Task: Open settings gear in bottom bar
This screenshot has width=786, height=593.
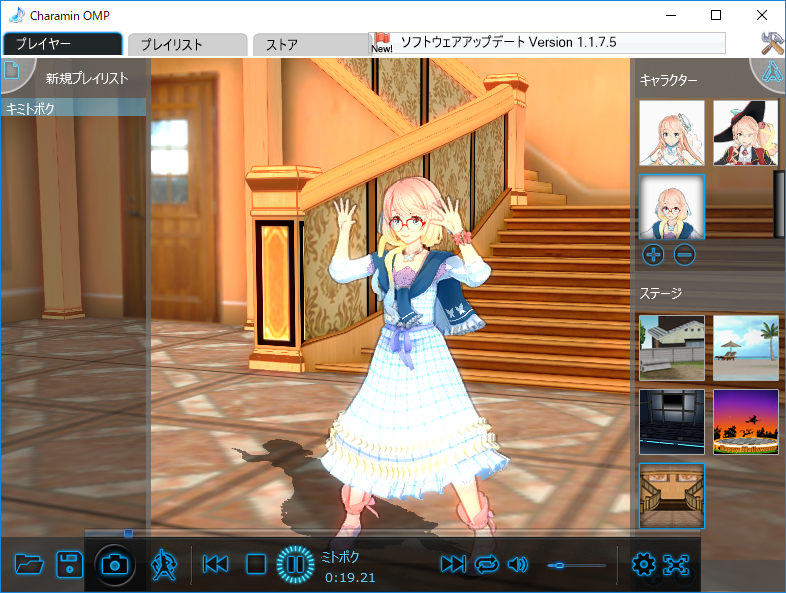Action: [643, 564]
